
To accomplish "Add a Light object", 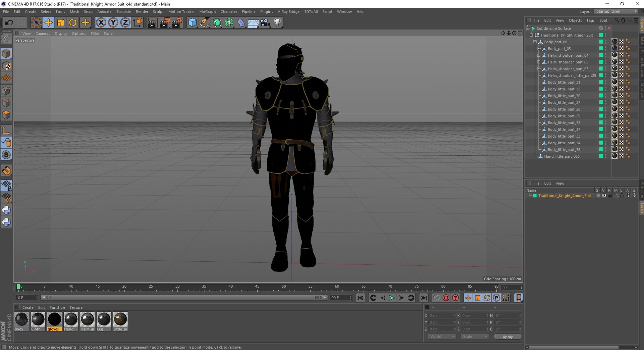I will (x=277, y=22).
